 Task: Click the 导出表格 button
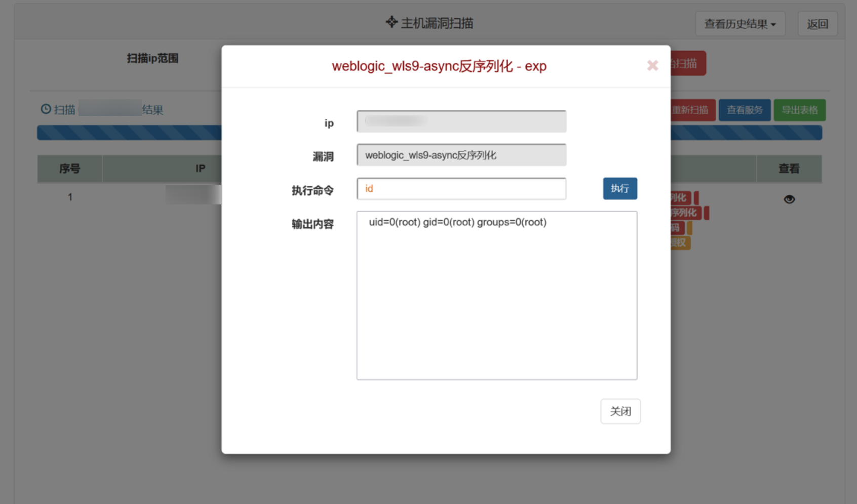coord(799,110)
